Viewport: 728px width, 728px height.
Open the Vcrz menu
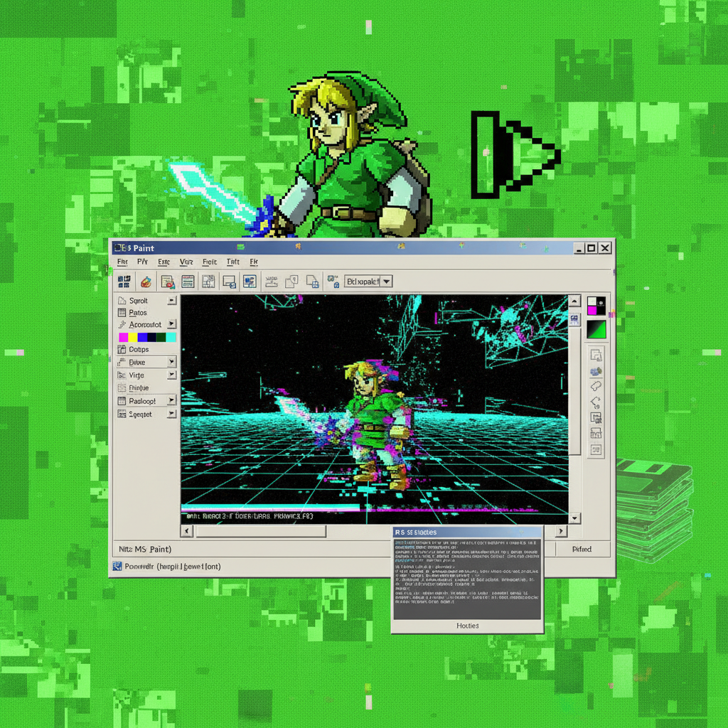click(186, 262)
